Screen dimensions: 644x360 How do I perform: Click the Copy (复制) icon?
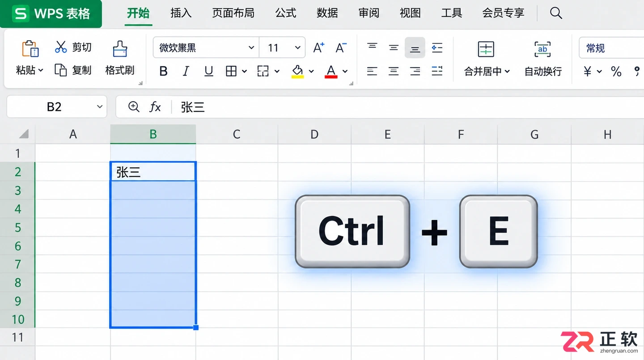[61, 70]
